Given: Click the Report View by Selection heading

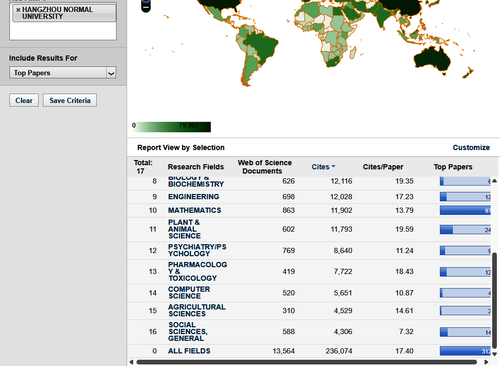Looking at the screenshot, I should (181, 147).
